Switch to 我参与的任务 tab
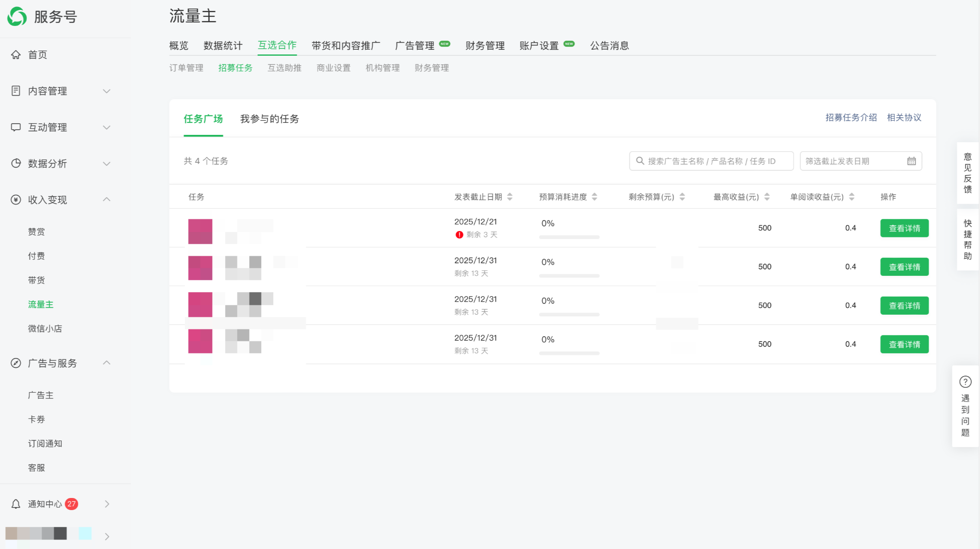 point(269,119)
